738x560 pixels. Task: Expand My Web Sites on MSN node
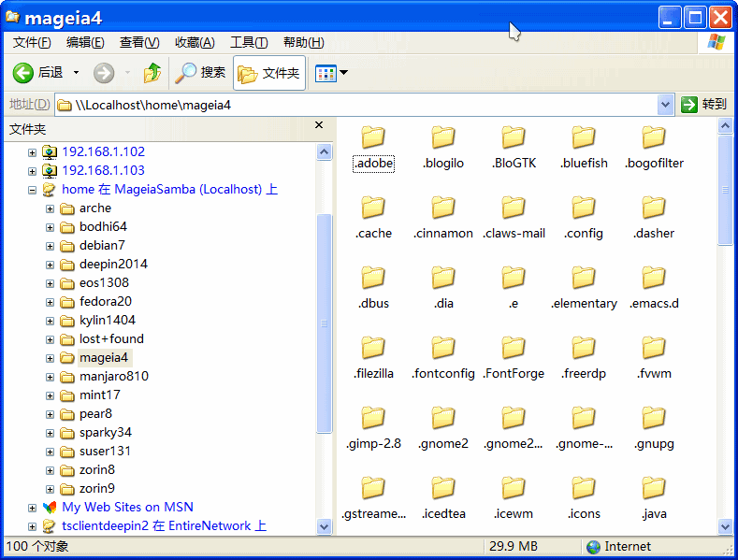click(32, 508)
